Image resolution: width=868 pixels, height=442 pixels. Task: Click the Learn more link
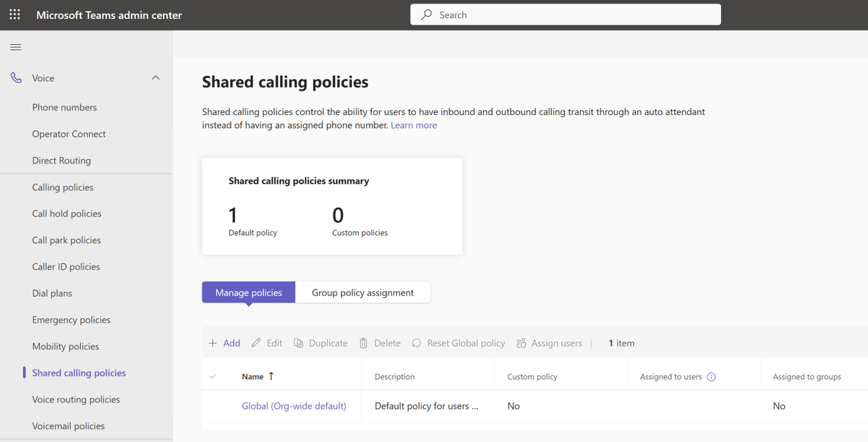[414, 125]
